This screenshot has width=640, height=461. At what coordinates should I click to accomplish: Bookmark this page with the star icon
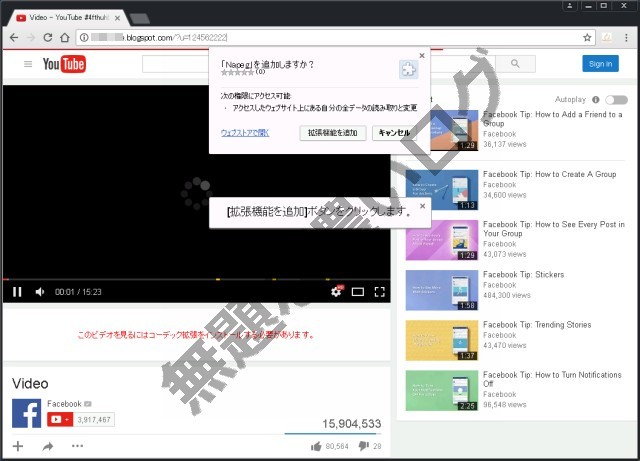point(587,38)
